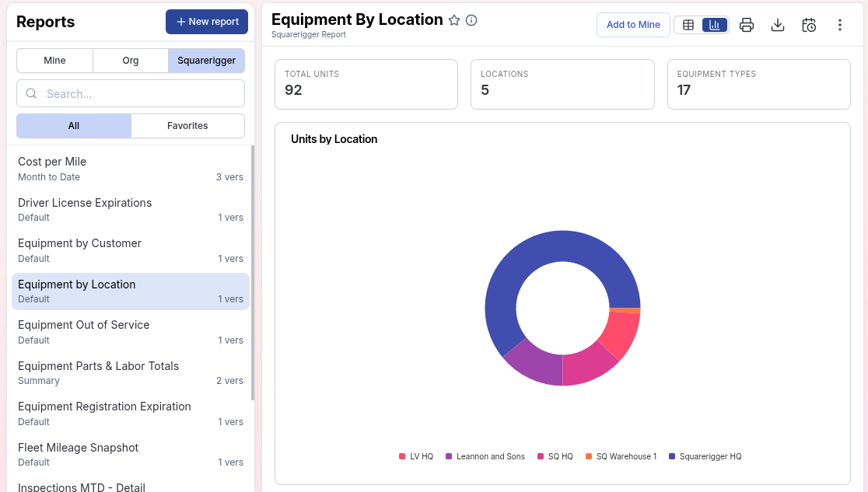Click the Equipment Types card

point(759,84)
